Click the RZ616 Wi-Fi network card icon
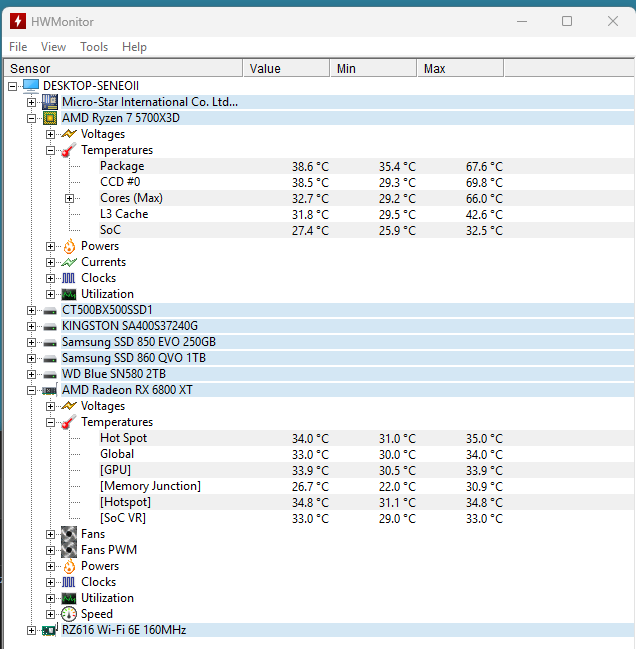The image size is (636, 649). coord(50,630)
